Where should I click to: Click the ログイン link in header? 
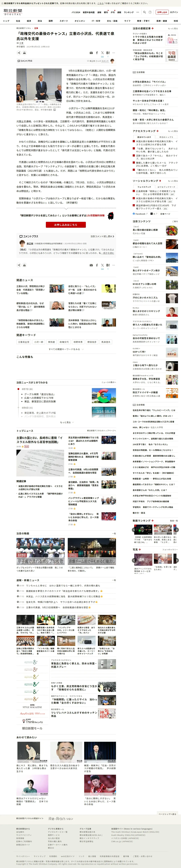(x=174, y=12)
